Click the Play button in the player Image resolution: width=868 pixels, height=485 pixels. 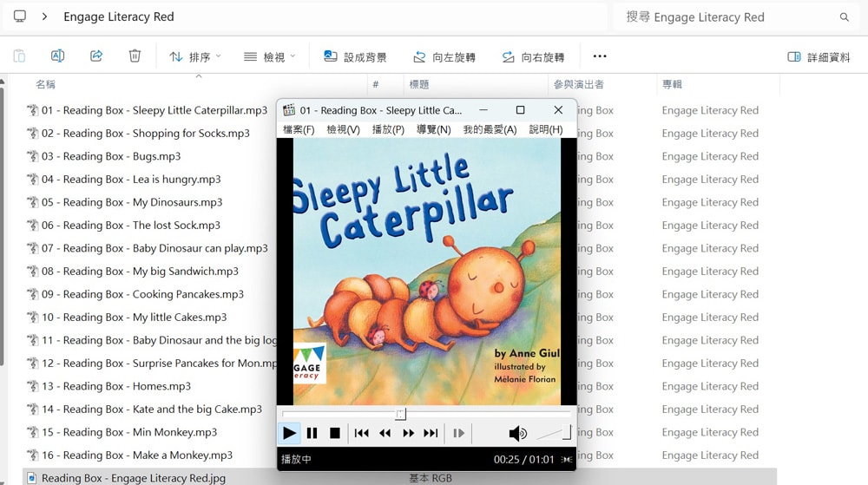[289, 433]
